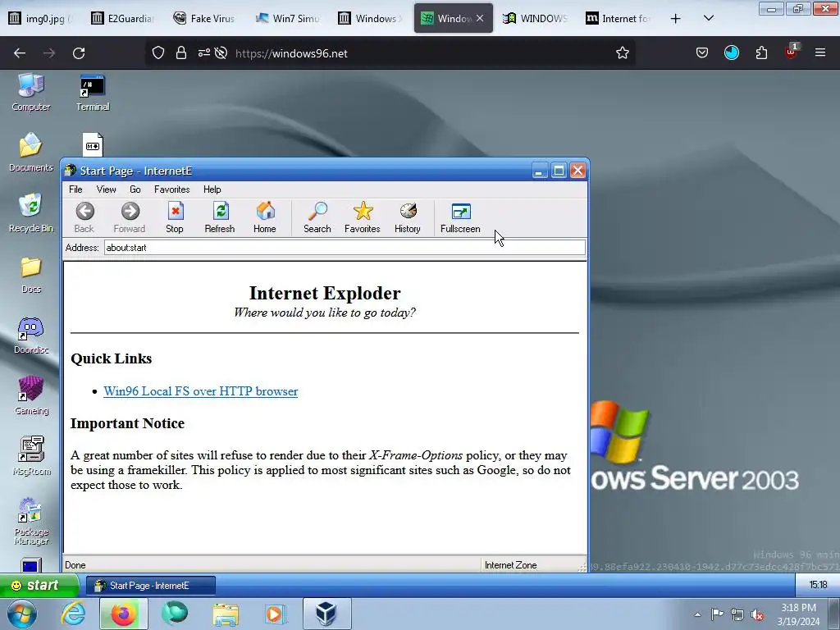Open the Firefox hamburger application menu
Image resolution: width=840 pixels, height=630 pixels.
(x=820, y=52)
